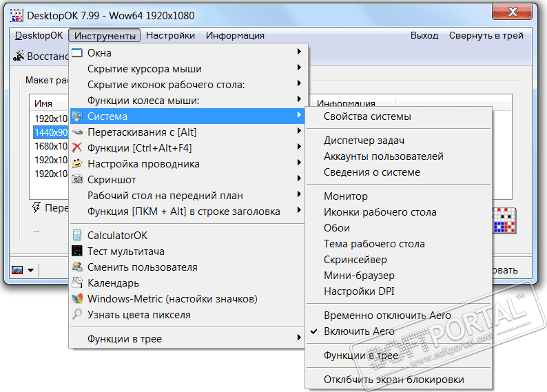The width and height of the screenshot is (547, 392).
Task: Click the Восстановить toolbar icon
Action: point(19,56)
